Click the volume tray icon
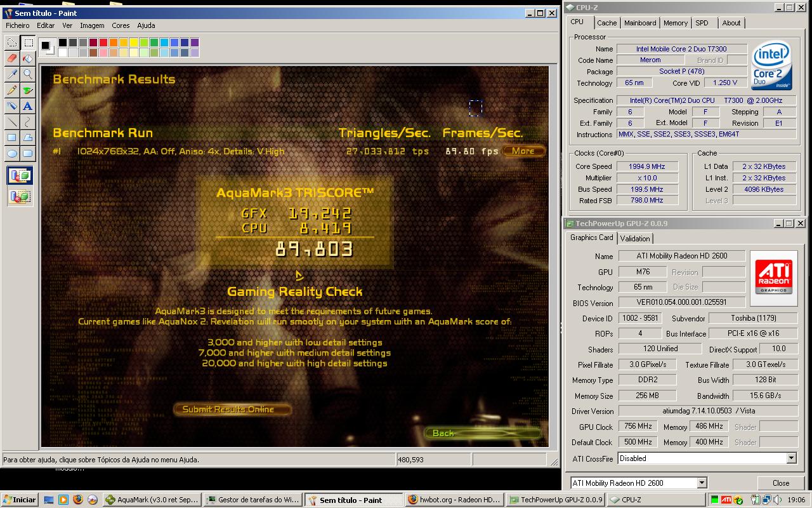This screenshot has width=812, height=508. pyautogui.click(x=777, y=500)
